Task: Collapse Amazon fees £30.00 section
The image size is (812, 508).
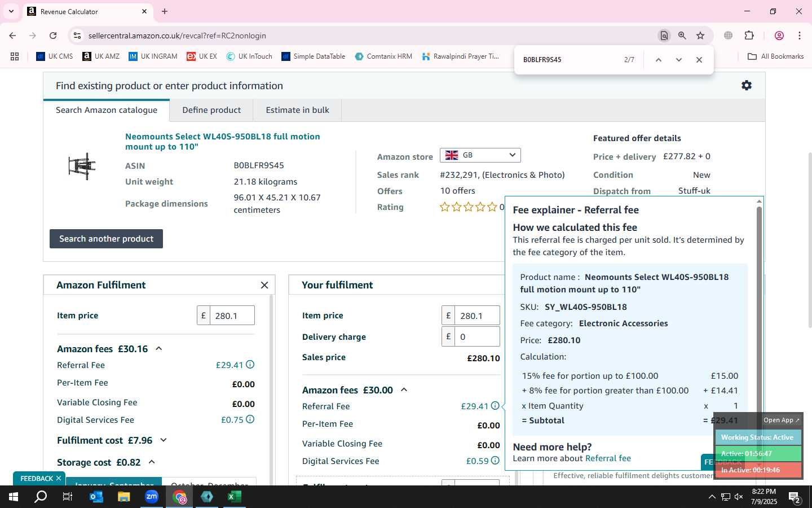Action: pyautogui.click(x=404, y=390)
